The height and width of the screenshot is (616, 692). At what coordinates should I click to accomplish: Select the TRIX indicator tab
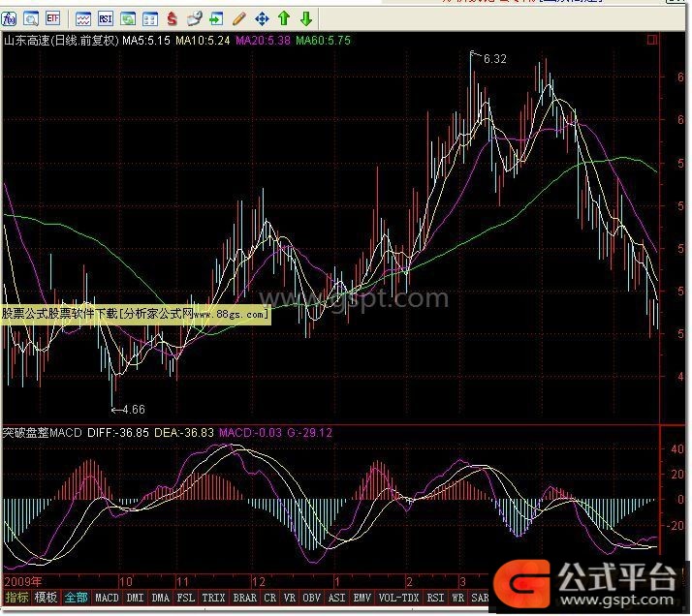click(214, 598)
